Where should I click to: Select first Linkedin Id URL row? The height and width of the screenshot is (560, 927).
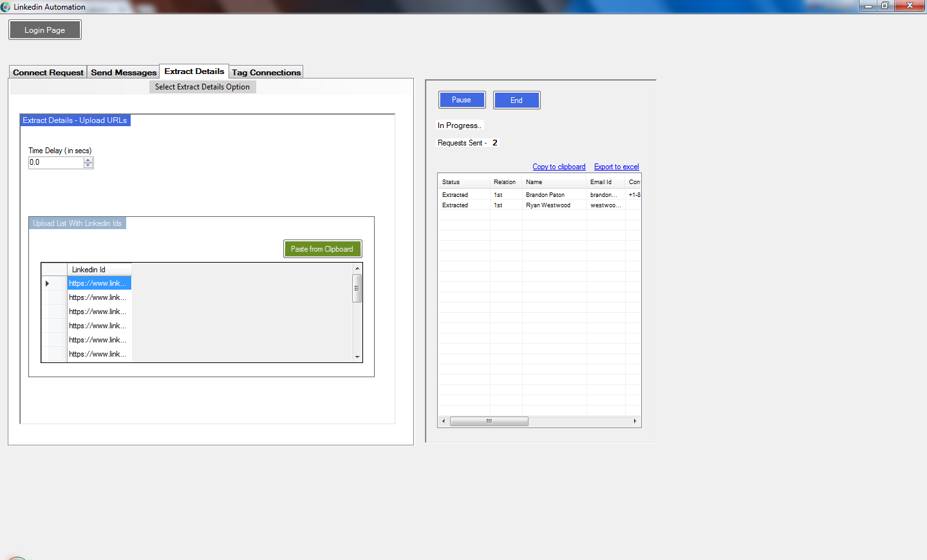click(99, 283)
